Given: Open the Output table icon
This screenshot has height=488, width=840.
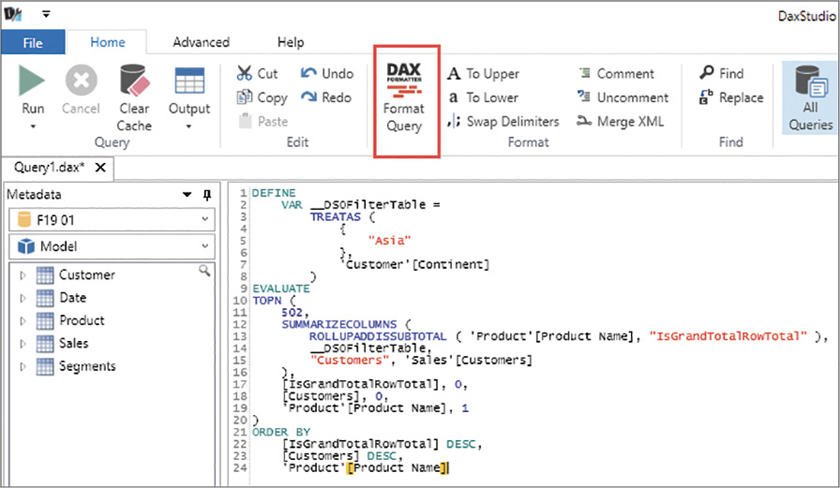Looking at the screenshot, I should (189, 81).
